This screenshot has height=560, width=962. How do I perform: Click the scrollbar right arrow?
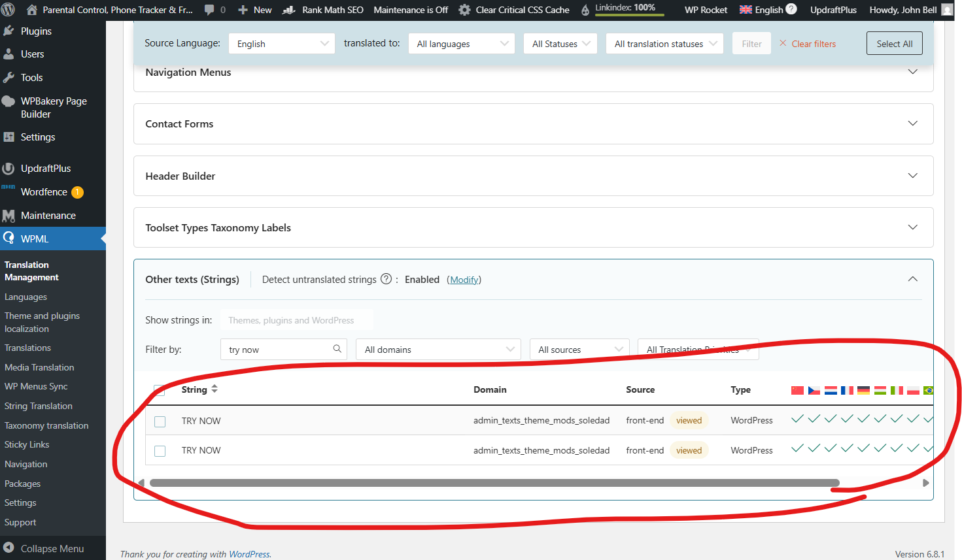click(x=925, y=483)
